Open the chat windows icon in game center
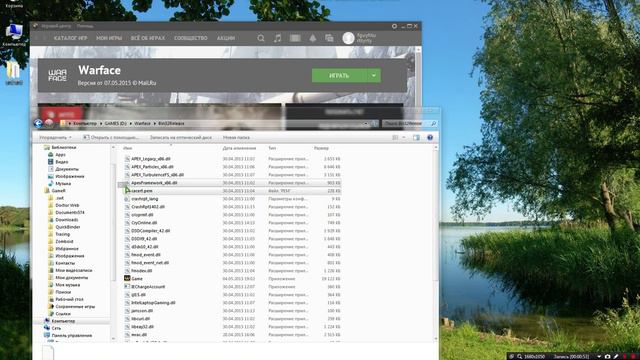Image resolution: width=640 pixels, height=360 pixels. pos(329,38)
